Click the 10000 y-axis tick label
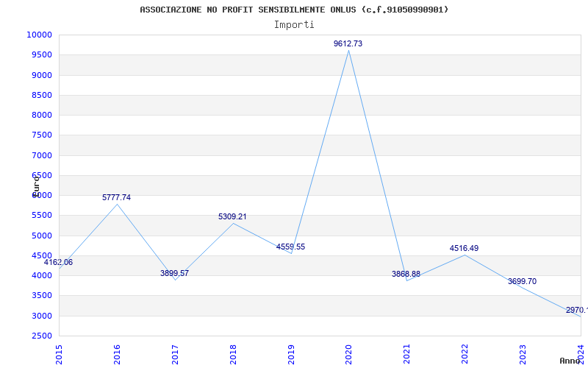 [39, 35]
